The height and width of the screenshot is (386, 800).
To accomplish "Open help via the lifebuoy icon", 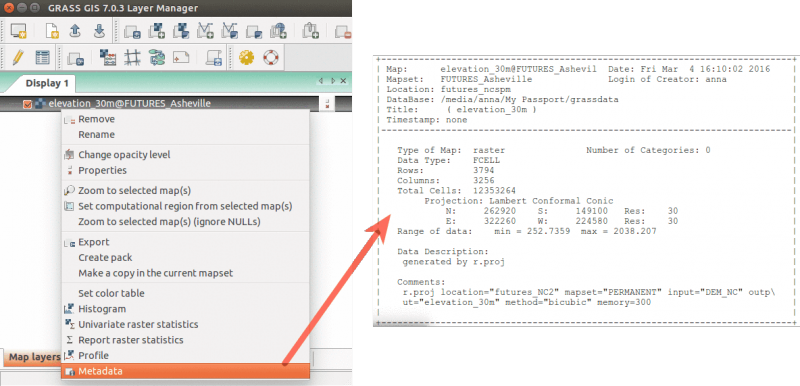I will [270, 57].
